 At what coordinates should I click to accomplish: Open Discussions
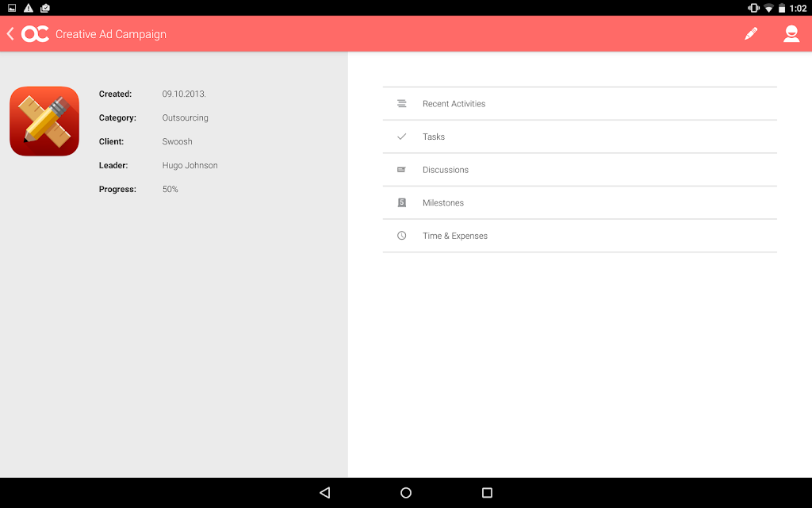[580, 170]
